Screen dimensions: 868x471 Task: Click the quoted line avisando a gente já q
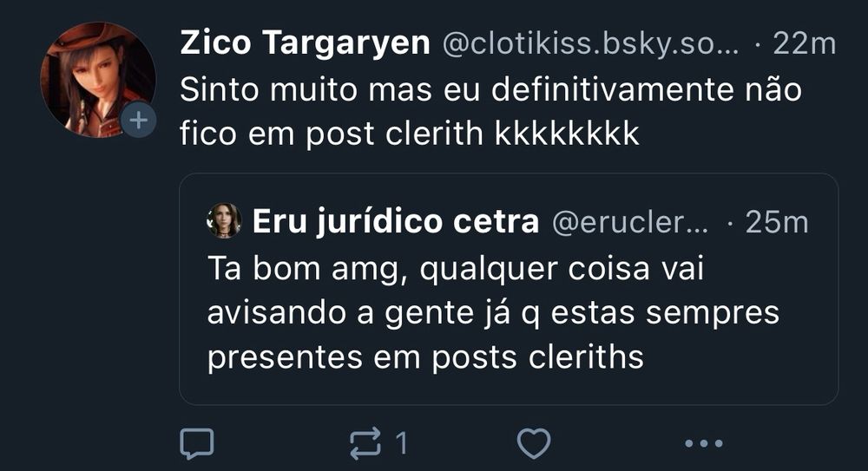[x=373, y=313]
